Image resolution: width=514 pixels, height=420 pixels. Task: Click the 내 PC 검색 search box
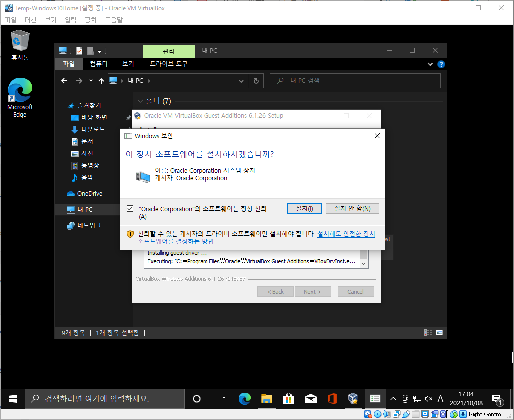[355, 81]
